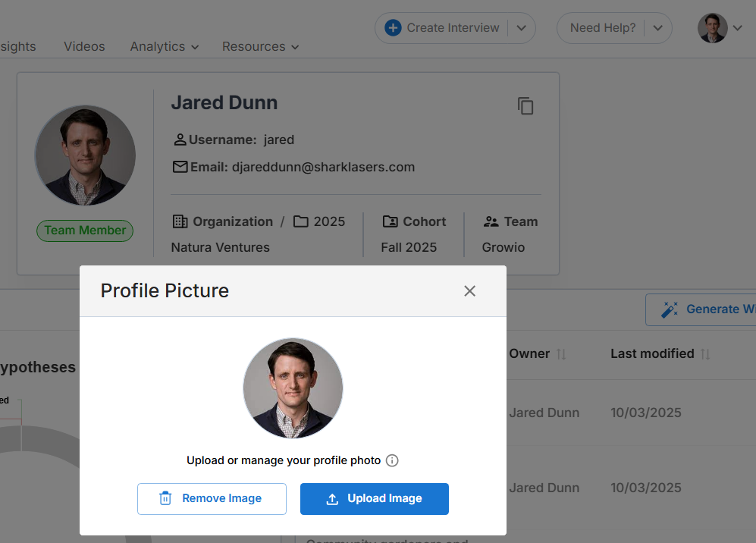Go to the Videos tab
Viewport: 756px width, 543px height.
click(x=84, y=46)
